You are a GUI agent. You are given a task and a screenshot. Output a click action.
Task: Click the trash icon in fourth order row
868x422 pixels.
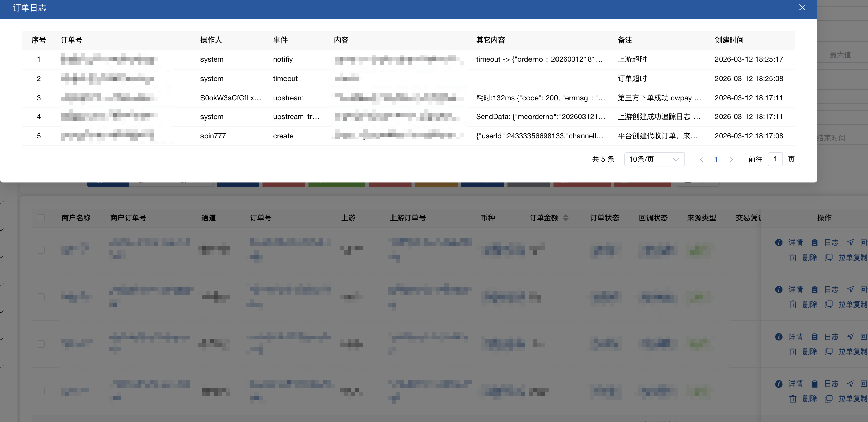[793, 399]
